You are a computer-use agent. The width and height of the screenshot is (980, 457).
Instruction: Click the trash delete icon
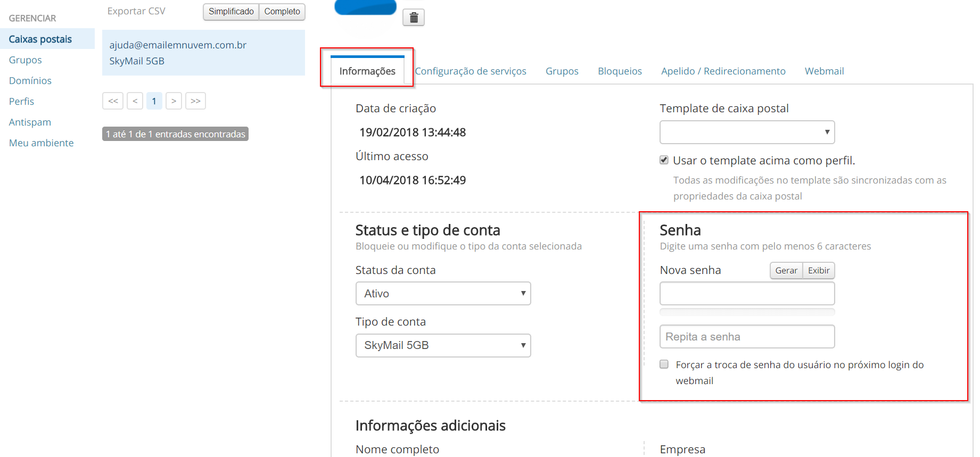[x=414, y=18]
